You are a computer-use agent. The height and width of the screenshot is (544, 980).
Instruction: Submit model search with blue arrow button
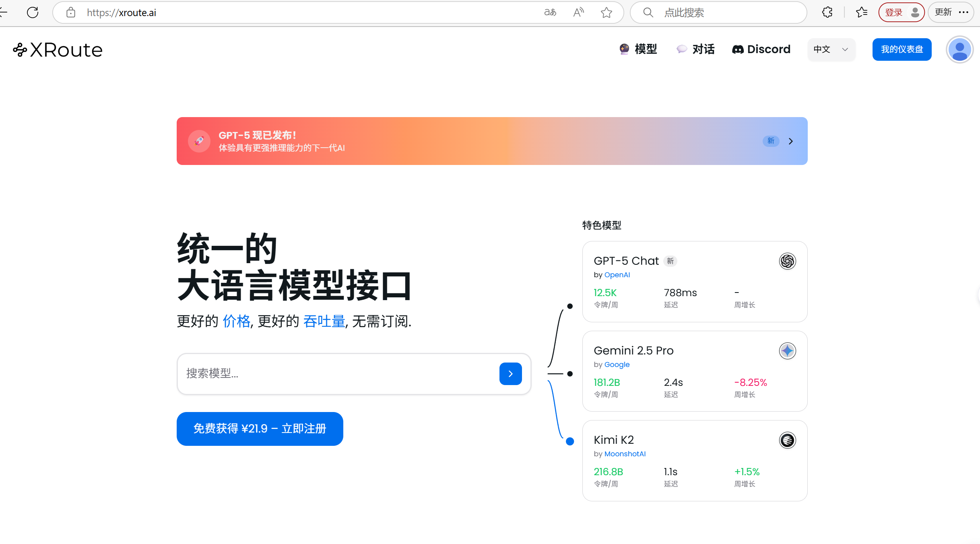click(x=510, y=374)
